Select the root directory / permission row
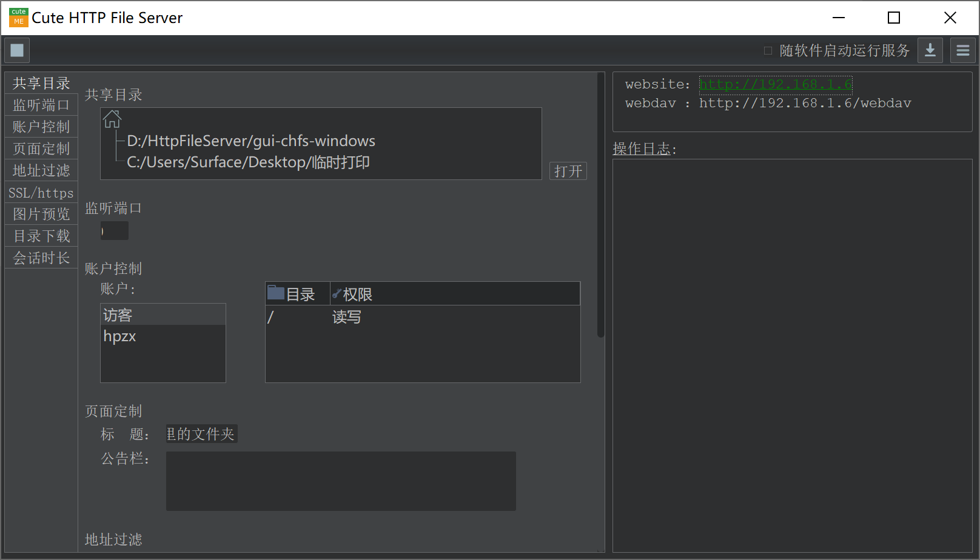Image resolution: width=980 pixels, height=560 pixels. [x=423, y=317]
